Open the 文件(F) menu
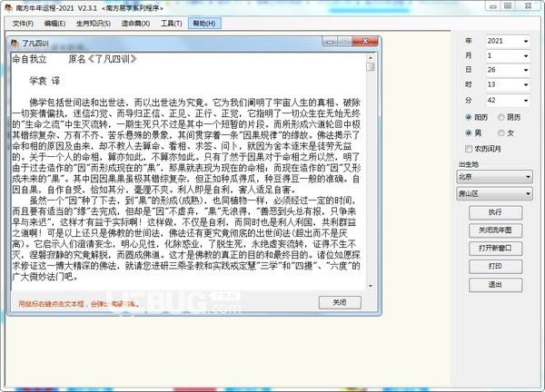 coord(23,24)
